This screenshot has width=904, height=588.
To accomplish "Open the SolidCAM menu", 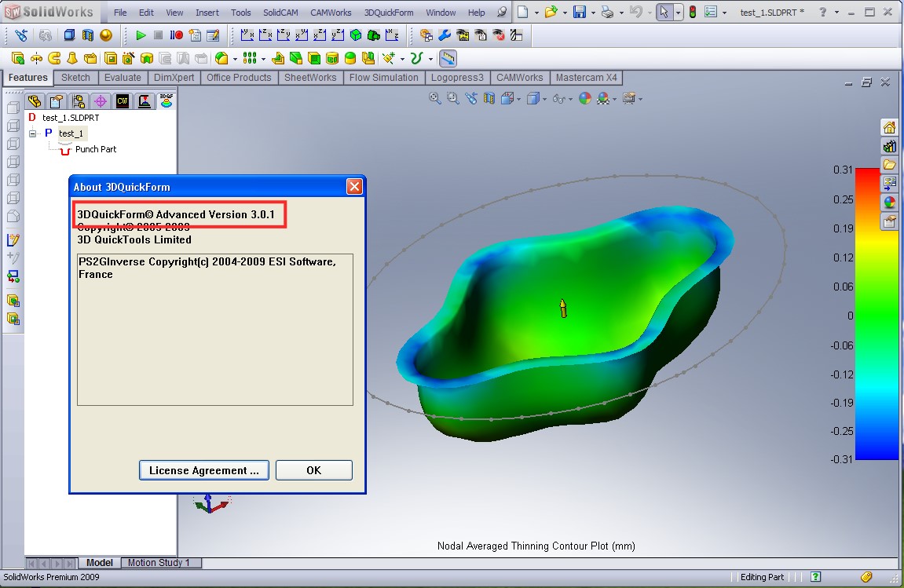I will click(x=280, y=13).
